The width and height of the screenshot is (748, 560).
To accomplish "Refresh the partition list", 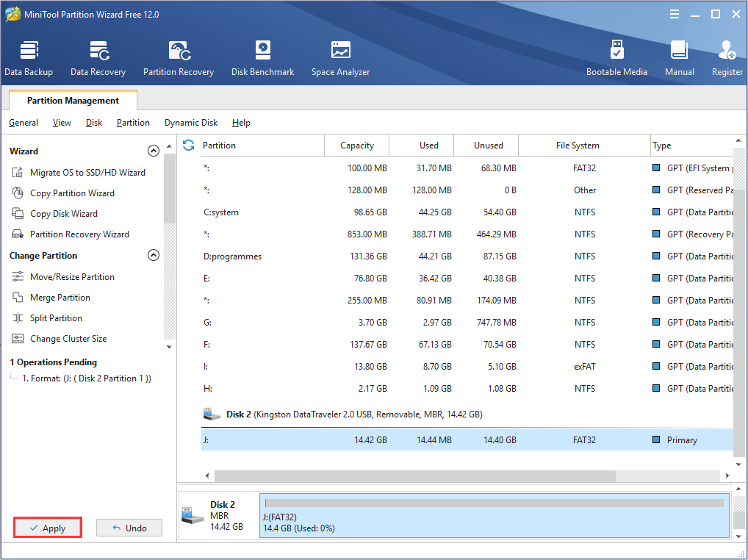I will click(x=189, y=146).
